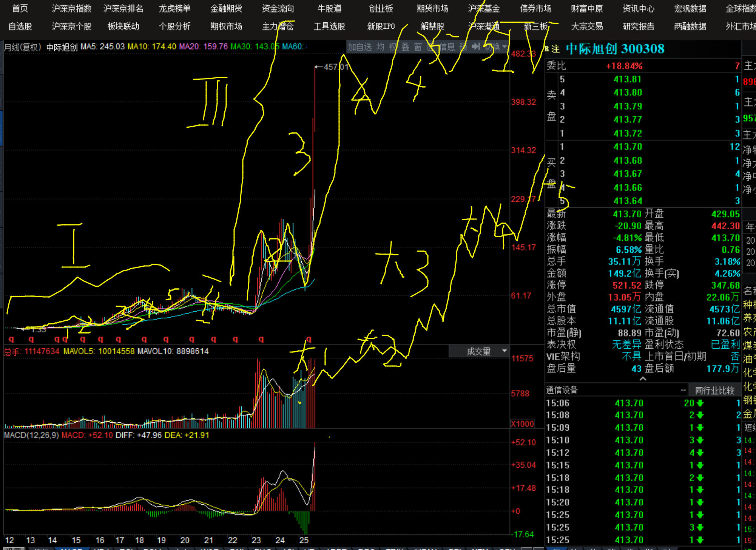Click the skip-to-end arrow icon in chart toolbar
The width and height of the screenshot is (756, 550).
476,46
